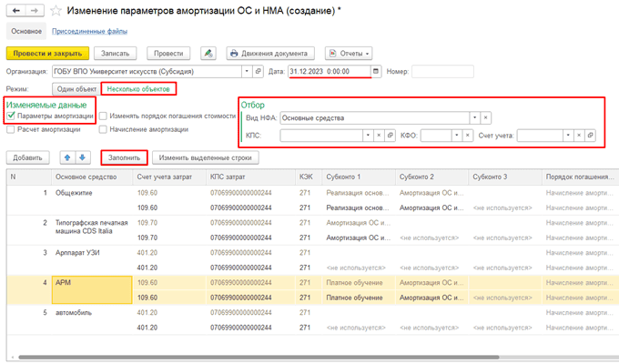This screenshot has width=619, height=364.
Task: Select the Арппарат УЗИ row cell
Action: pos(92,260)
